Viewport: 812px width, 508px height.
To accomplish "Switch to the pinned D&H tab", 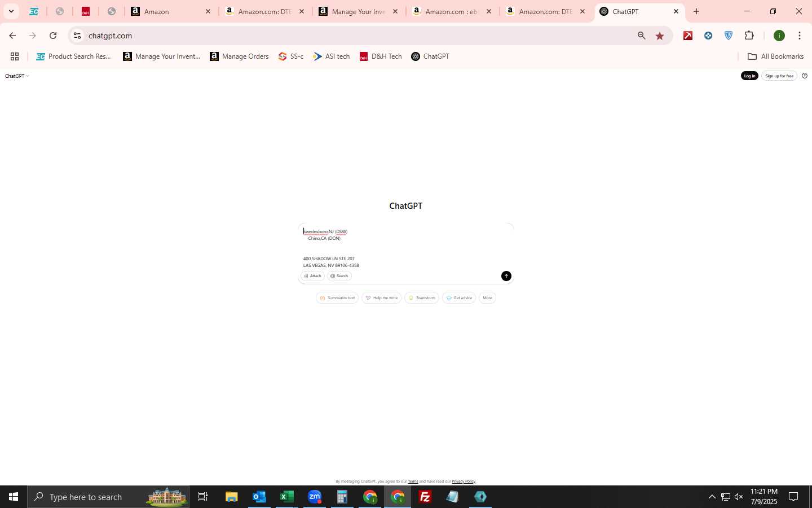I will click(86, 11).
